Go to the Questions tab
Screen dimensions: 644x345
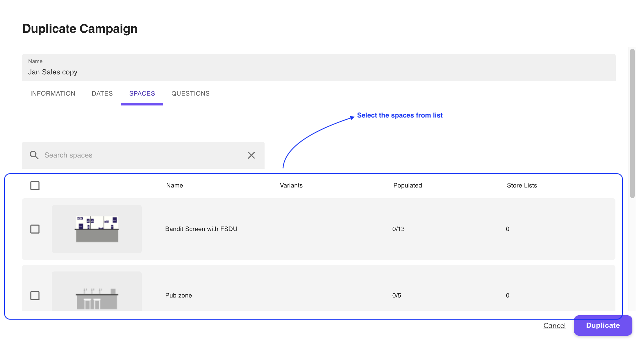coord(190,94)
